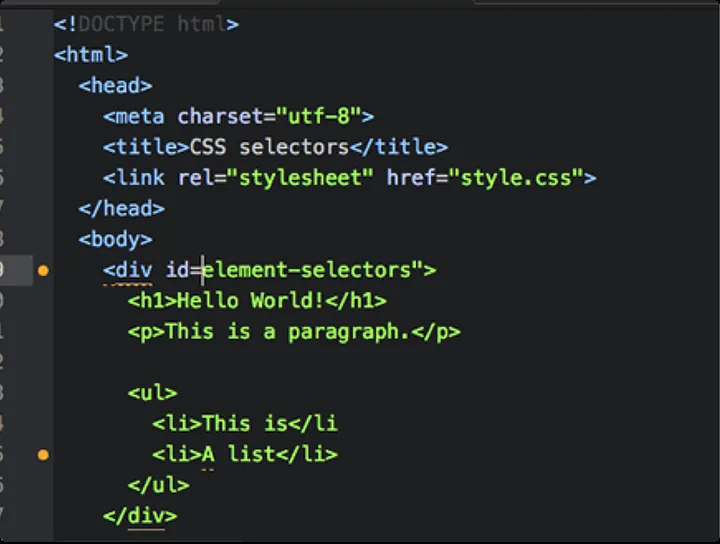
Task: Click the closing </div> tag
Action: click(140, 516)
